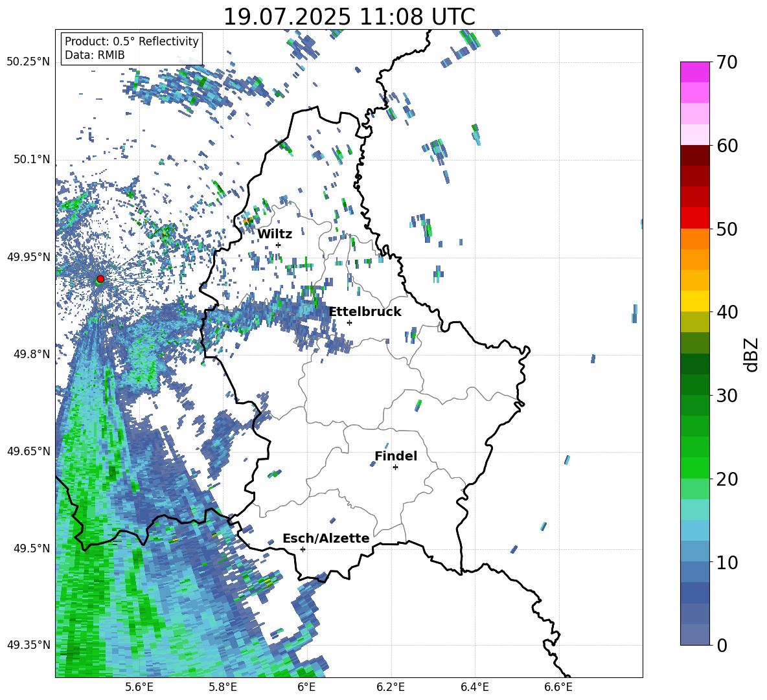Viewport: 767px width, 700px height.
Task: Click the 49.95°N latitude label
Action: 29,257
